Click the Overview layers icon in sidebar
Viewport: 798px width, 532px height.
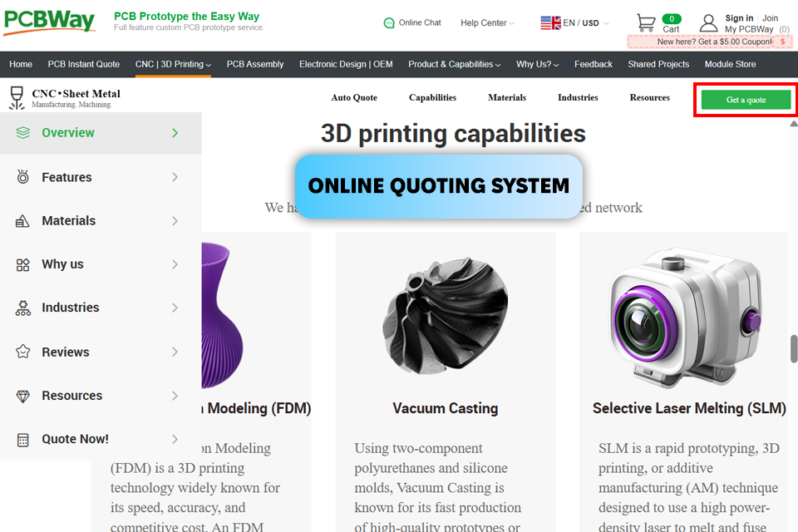pos(23,133)
